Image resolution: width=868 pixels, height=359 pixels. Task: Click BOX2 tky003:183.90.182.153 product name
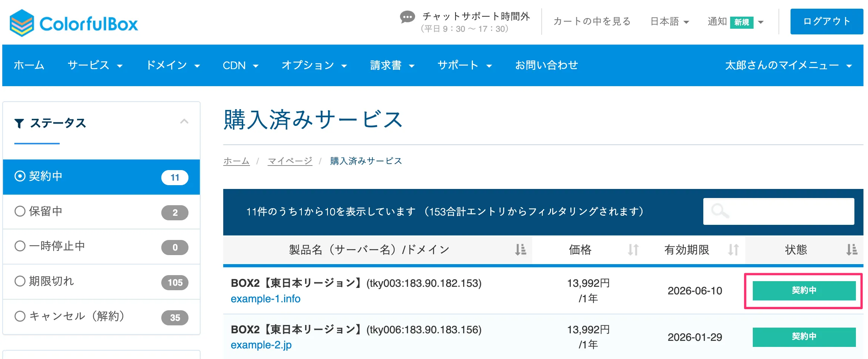(356, 283)
